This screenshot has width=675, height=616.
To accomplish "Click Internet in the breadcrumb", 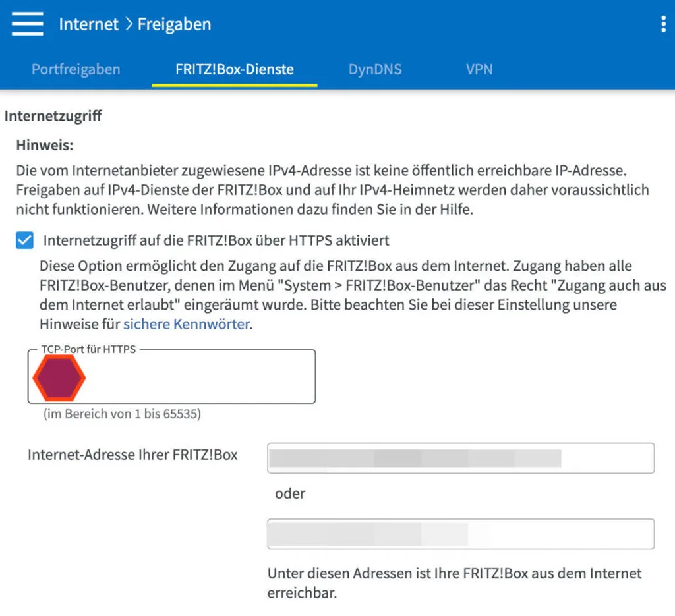I will coord(89,24).
